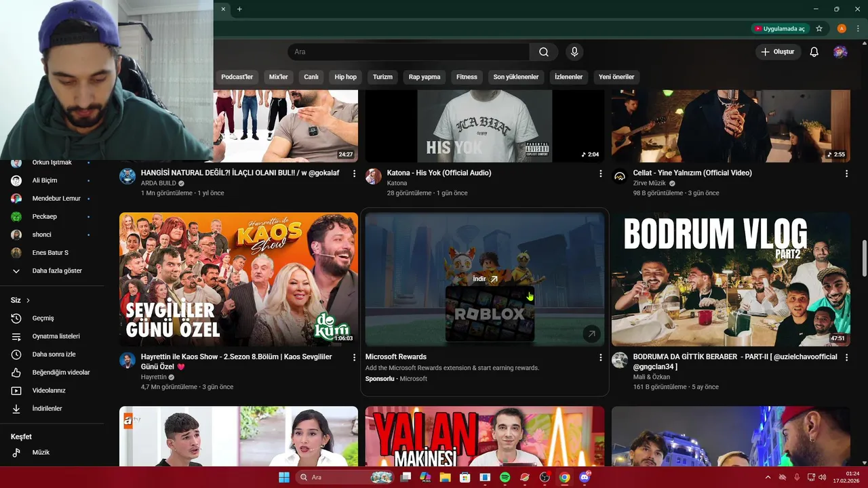Open options menu for Cellat Yine Yalnızım video
The width and height of the screenshot is (868, 488).
[846, 174]
